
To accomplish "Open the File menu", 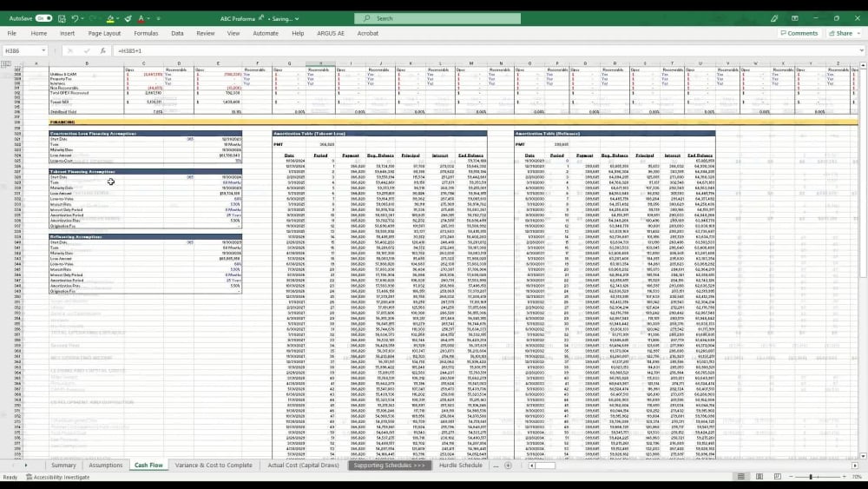I will (x=11, y=33).
